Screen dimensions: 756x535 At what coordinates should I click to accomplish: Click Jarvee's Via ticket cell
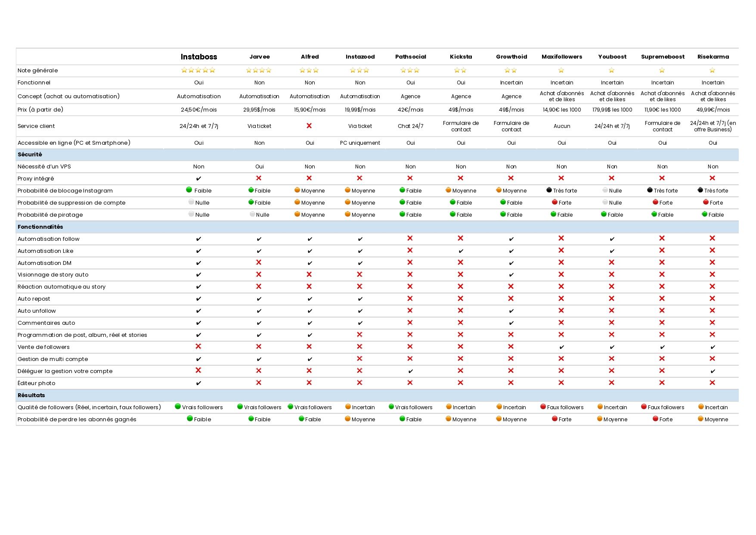(x=259, y=126)
